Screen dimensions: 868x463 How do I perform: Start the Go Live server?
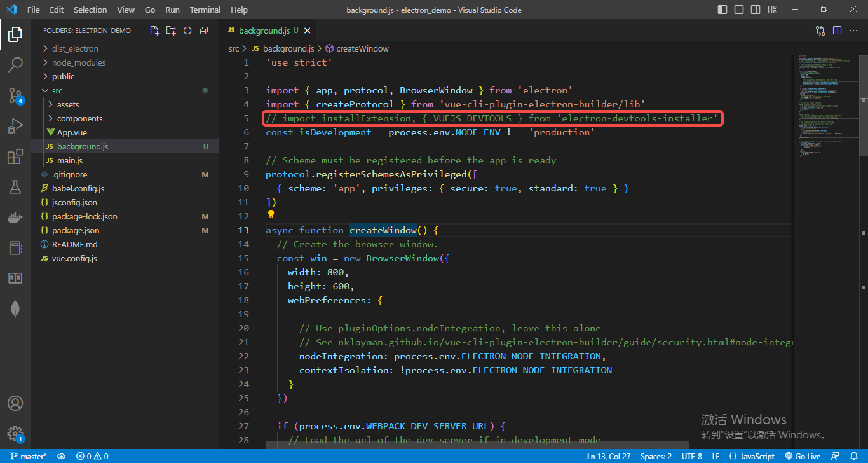tap(803, 456)
